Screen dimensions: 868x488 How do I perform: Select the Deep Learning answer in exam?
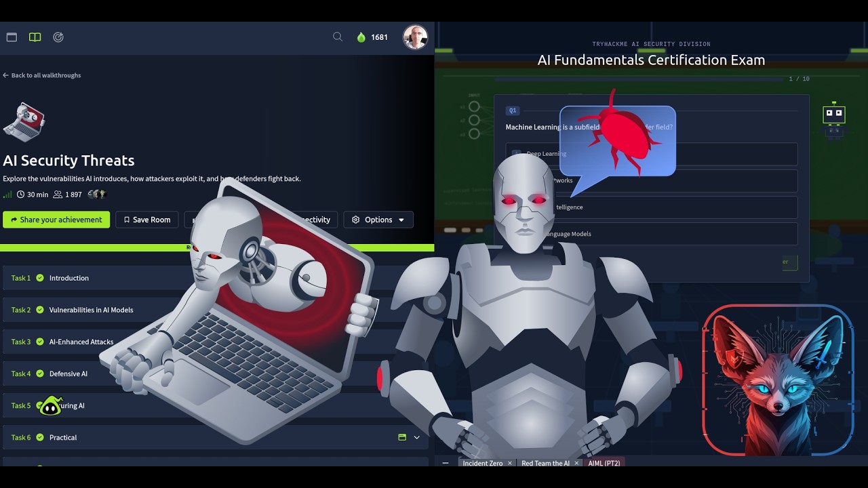(652, 154)
